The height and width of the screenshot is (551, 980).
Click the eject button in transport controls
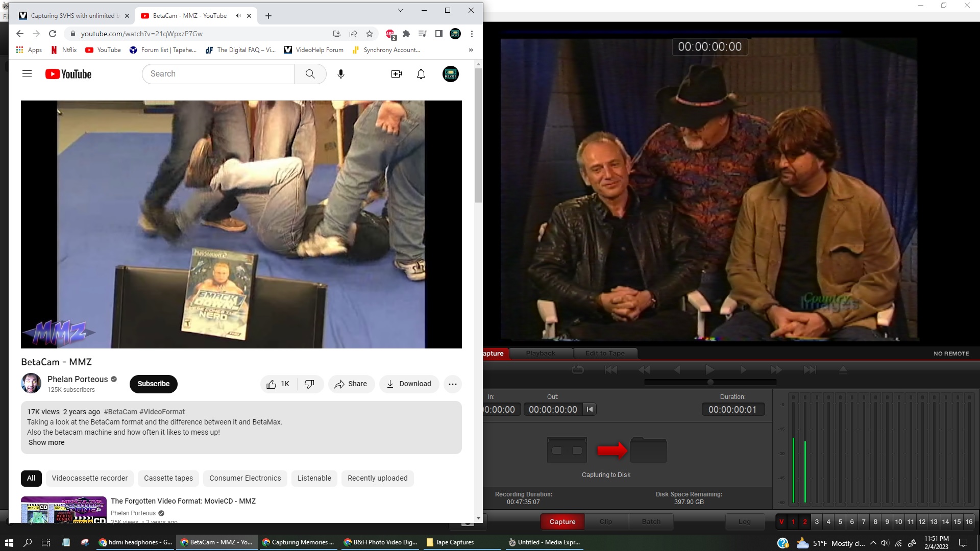(843, 370)
